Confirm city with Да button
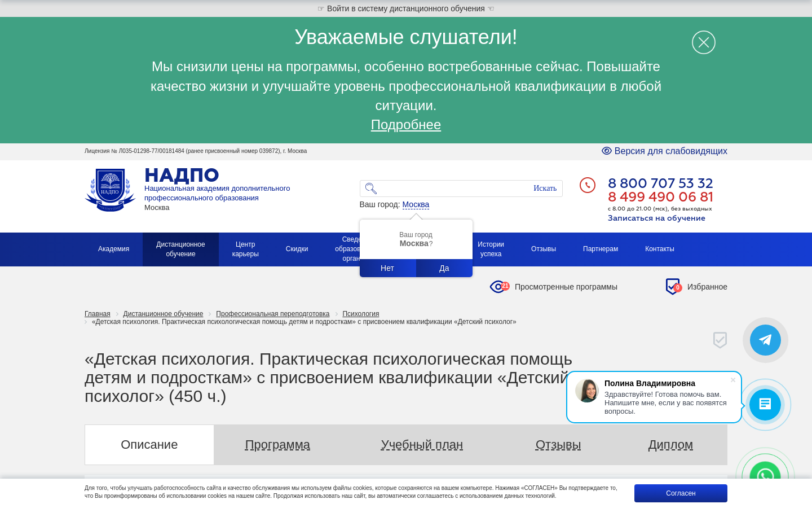This screenshot has height=508, width=812. coord(444,268)
